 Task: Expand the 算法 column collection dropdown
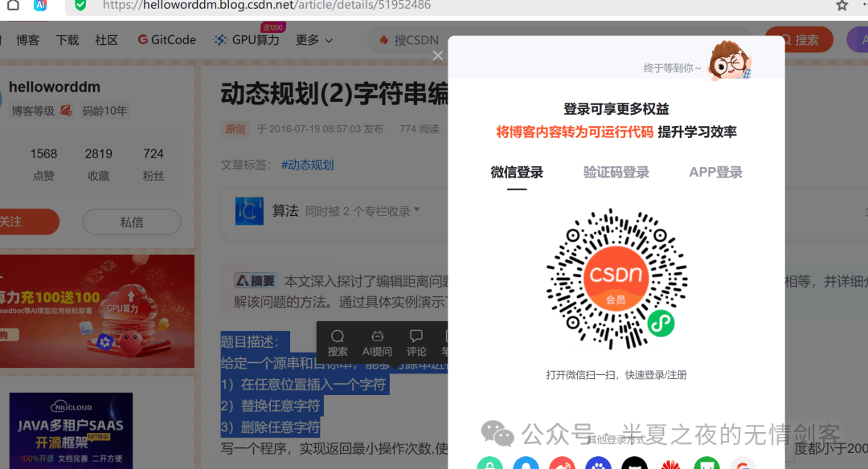[416, 211]
